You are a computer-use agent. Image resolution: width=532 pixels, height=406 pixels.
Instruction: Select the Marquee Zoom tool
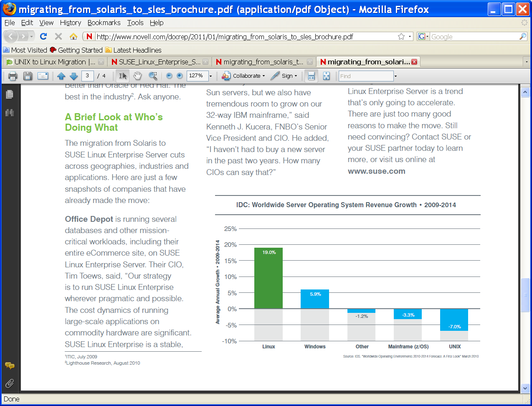pos(153,76)
